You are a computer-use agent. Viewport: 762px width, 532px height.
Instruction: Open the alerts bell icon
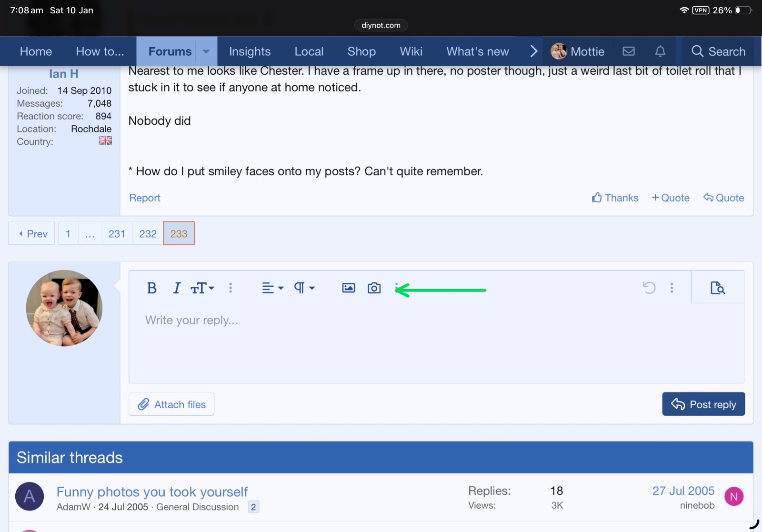coord(660,51)
